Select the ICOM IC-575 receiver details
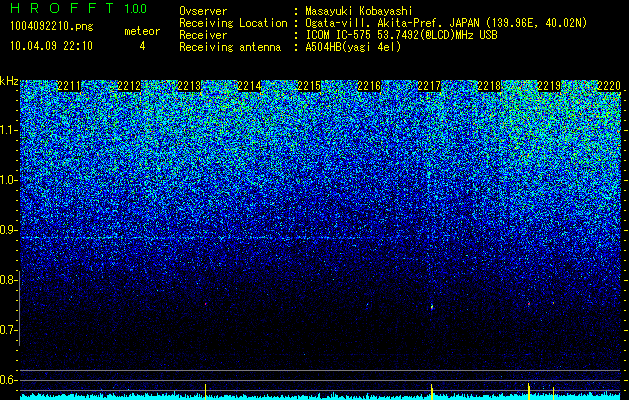This screenshot has height=400, width=629. pos(401,35)
